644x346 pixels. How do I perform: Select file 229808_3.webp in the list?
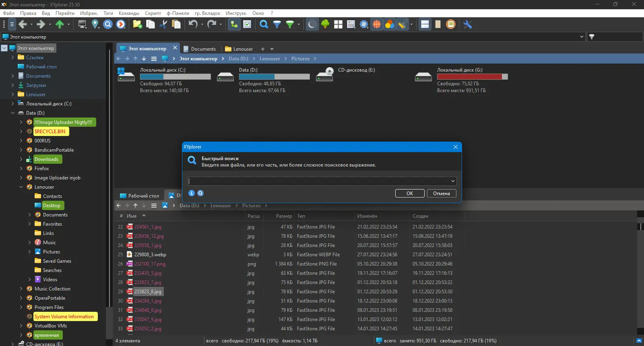pos(150,255)
